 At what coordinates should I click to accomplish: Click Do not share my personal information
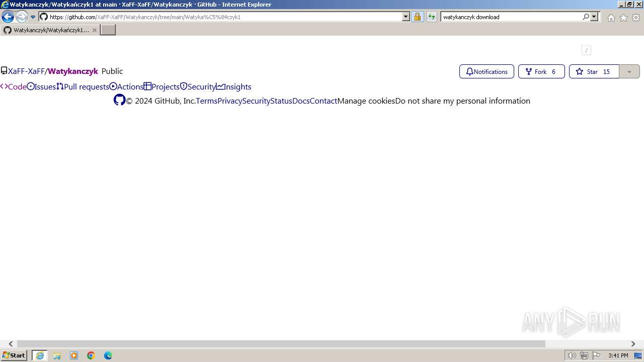pos(463,101)
